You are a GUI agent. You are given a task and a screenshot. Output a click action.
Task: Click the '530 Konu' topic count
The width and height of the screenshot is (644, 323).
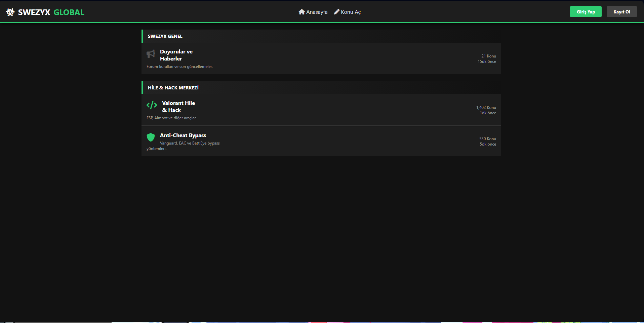tap(488, 139)
